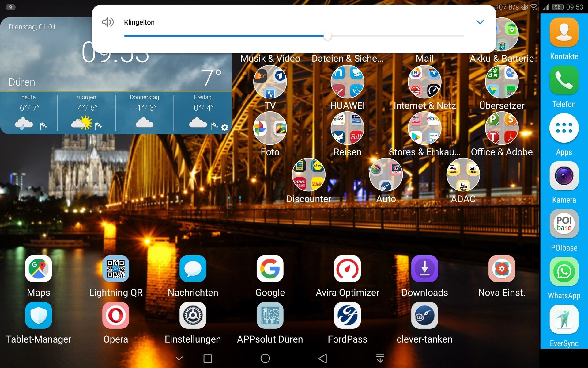Viewport: 588px width, 368px height.
Task: Launch Lightning QR scanner
Action: [x=116, y=269]
